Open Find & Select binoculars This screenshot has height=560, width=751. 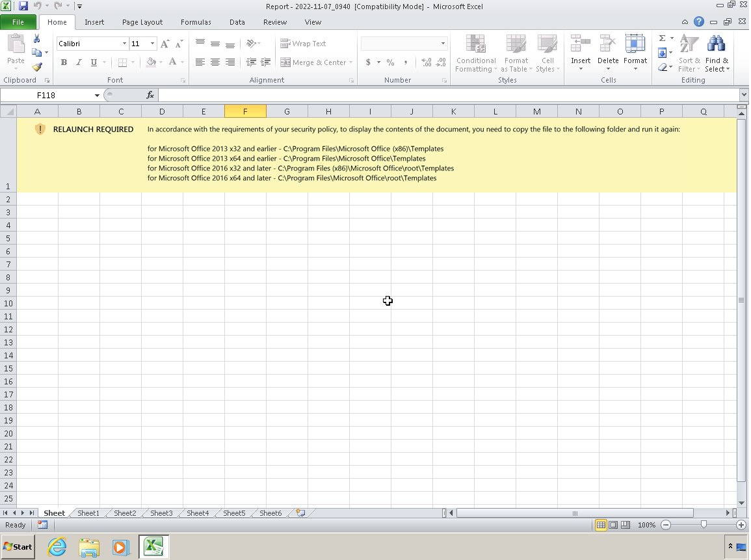[717, 53]
